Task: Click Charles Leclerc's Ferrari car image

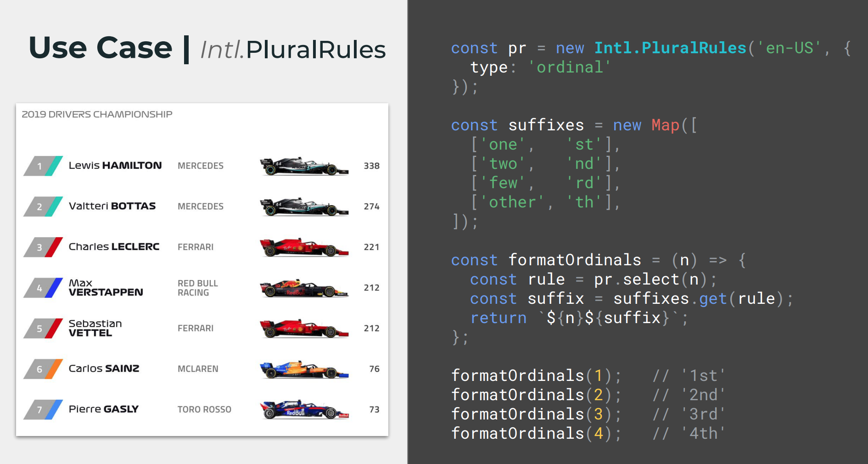Action: 304,247
